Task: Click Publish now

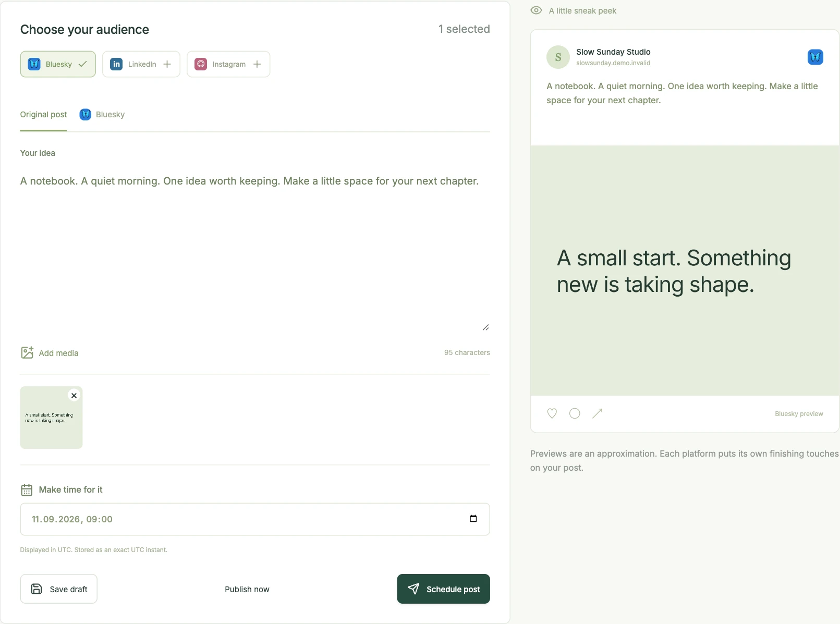Action: click(x=247, y=589)
